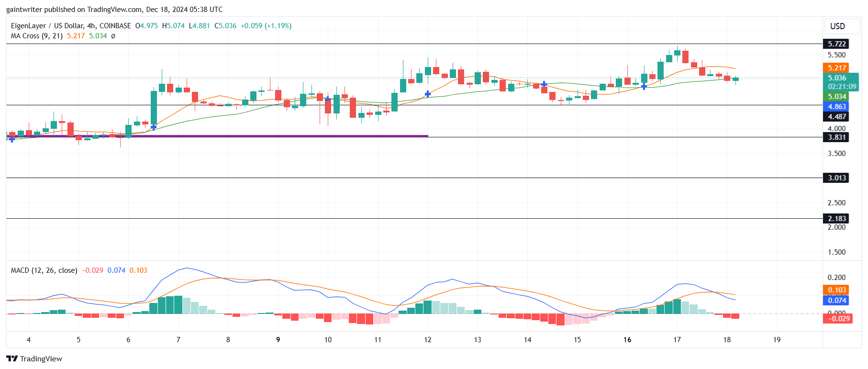Click the 5.722 price level label
The image size is (868, 369).
coord(836,44)
